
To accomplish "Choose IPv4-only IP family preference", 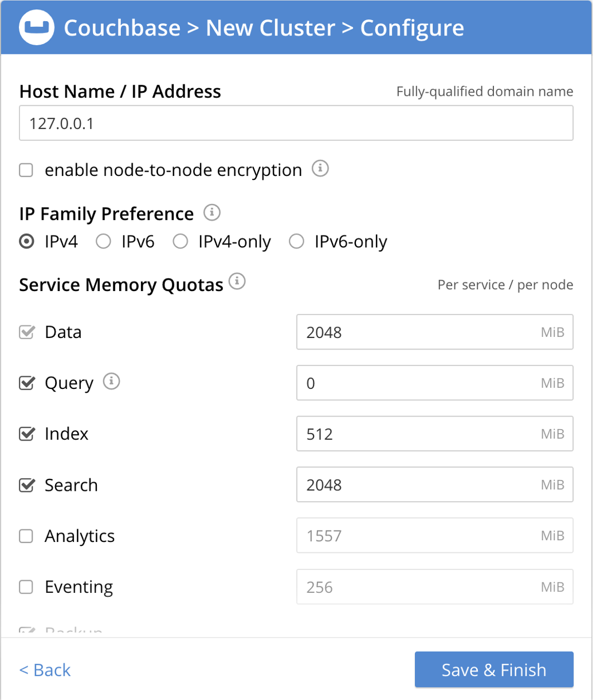I will [181, 241].
